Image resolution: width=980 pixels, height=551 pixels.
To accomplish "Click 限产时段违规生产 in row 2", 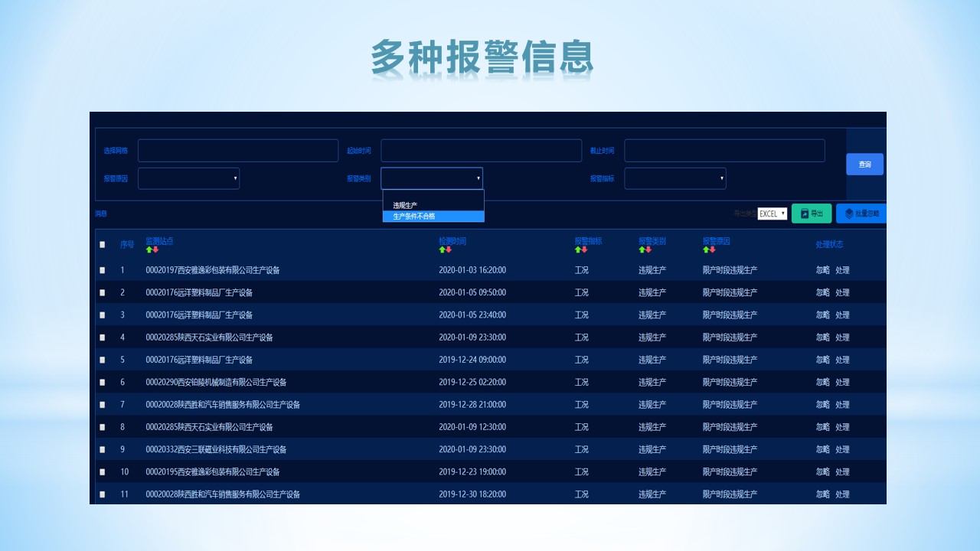I will [x=730, y=292].
